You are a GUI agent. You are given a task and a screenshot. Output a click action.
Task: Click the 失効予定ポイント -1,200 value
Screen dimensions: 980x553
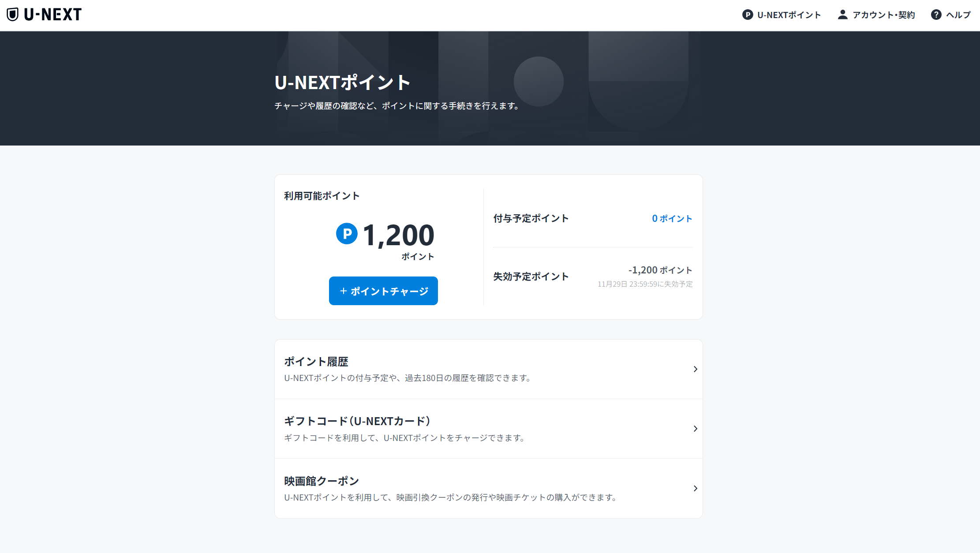[x=660, y=270]
